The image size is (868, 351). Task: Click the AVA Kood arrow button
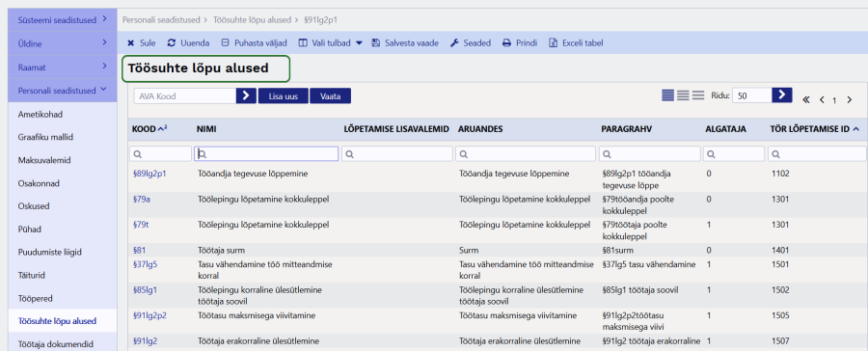[x=246, y=95]
